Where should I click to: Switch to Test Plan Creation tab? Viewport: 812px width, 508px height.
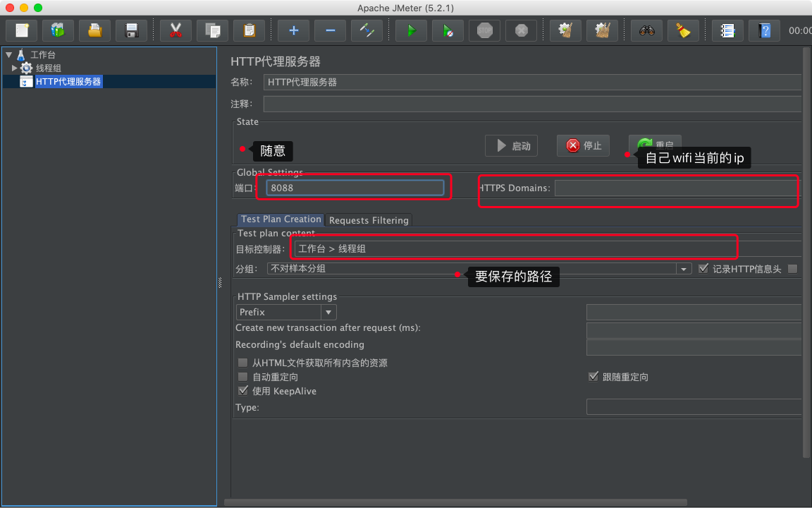[x=281, y=219]
